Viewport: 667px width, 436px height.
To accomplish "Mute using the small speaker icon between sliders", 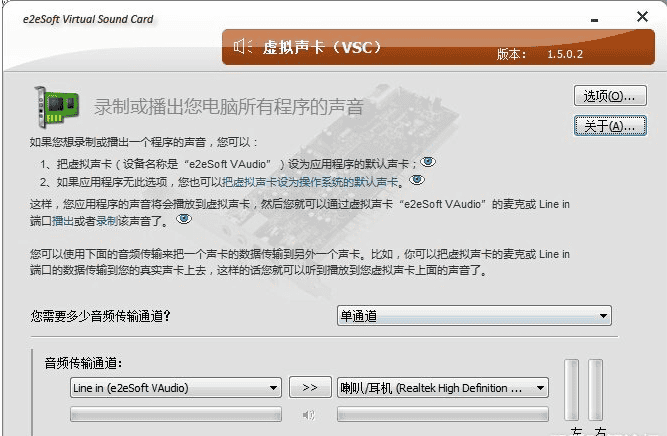I will pyautogui.click(x=310, y=414).
